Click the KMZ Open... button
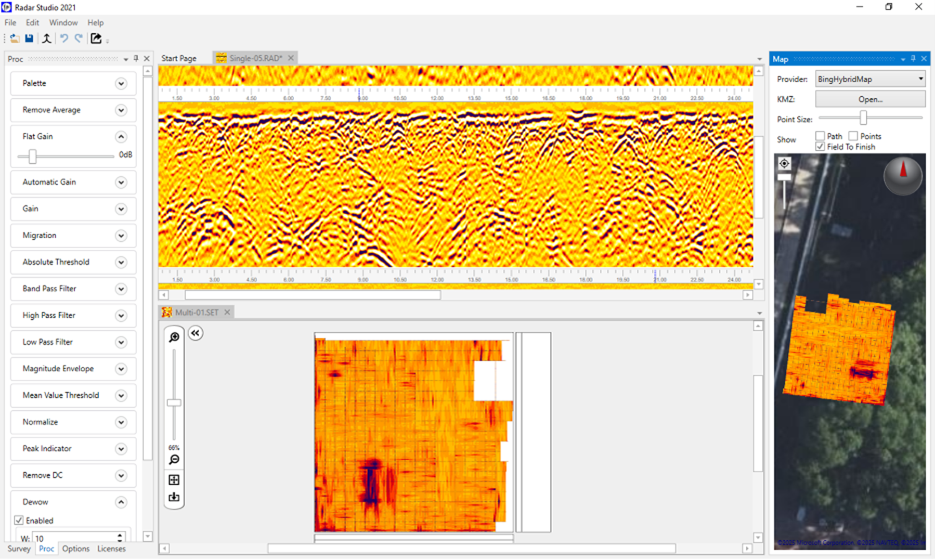The height and width of the screenshot is (559, 935). point(870,99)
